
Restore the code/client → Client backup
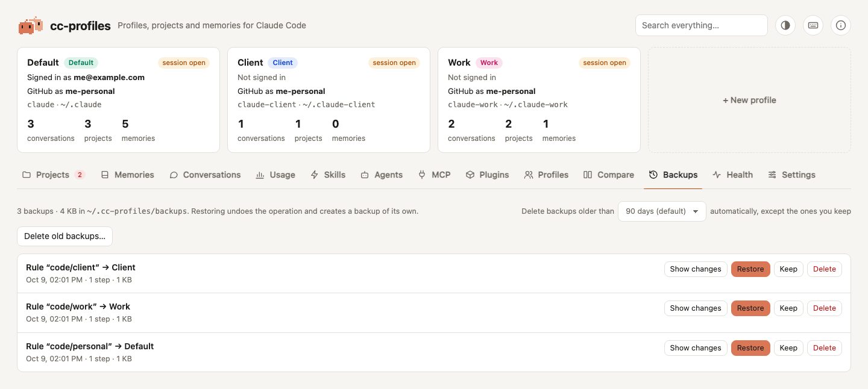(x=750, y=269)
